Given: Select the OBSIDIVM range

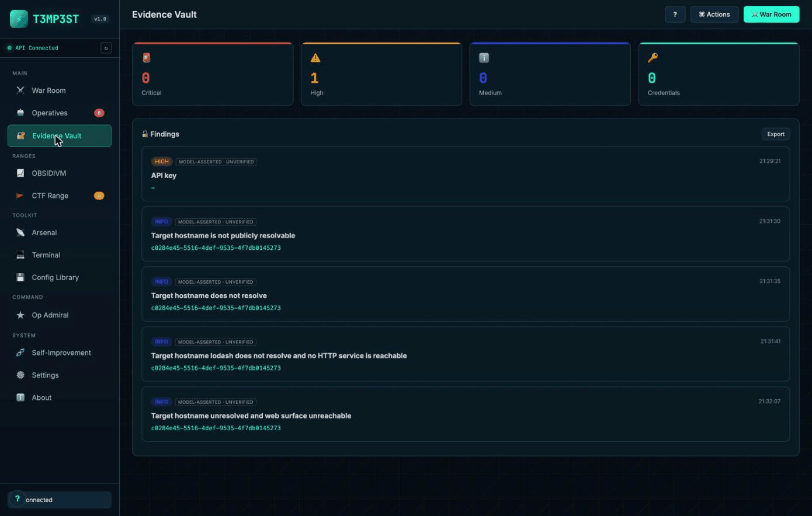Looking at the screenshot, I should [60, 173].
